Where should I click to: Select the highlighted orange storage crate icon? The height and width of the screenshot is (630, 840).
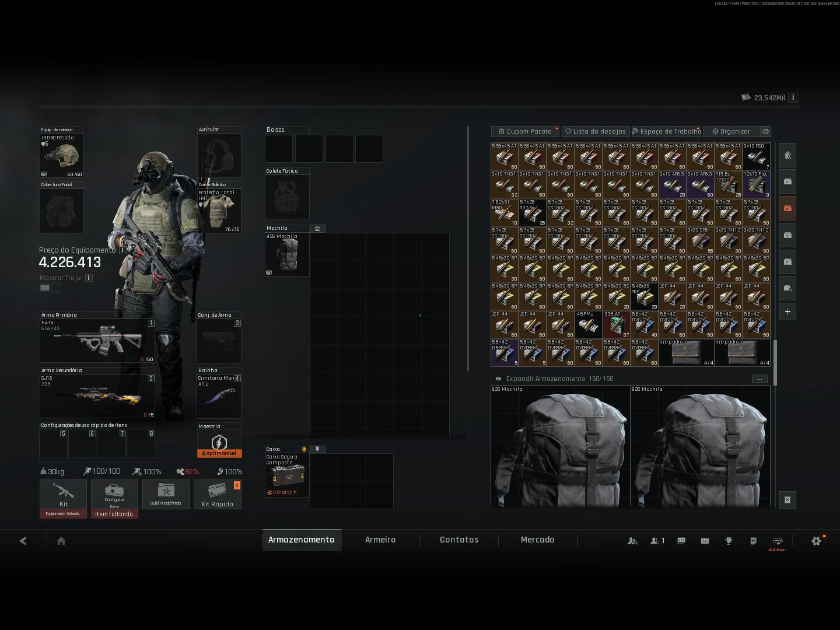787,208
